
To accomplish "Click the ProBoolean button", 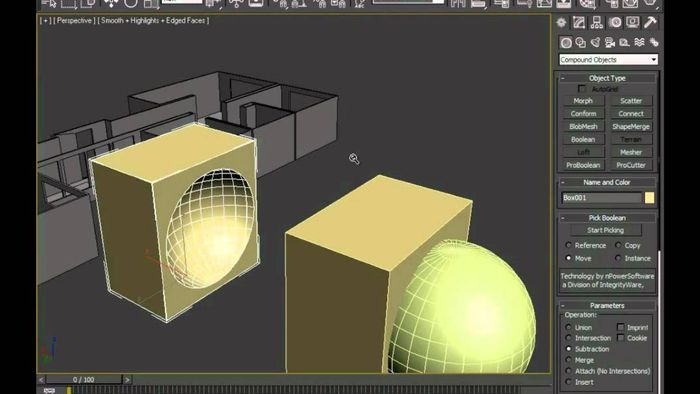I will click(x=583, y=165).
